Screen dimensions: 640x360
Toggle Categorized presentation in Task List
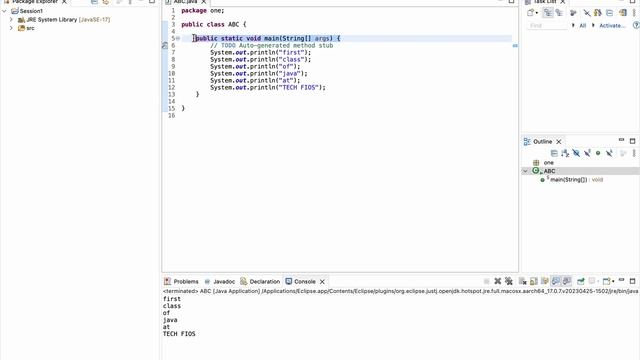(x=548, y=13)
